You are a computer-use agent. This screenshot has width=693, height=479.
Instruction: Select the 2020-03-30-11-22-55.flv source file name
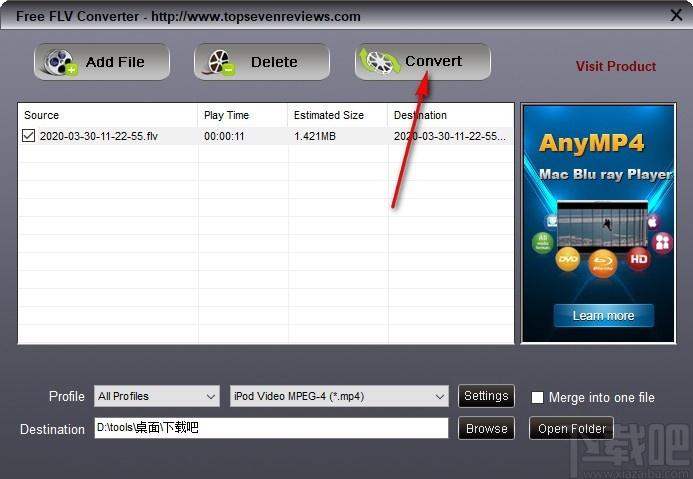pos(99,136)
